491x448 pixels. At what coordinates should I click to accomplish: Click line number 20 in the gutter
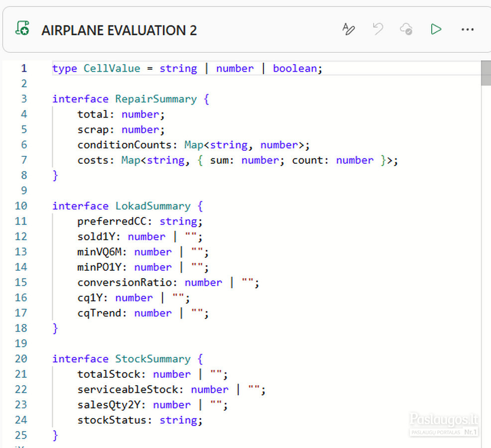click(21, 358)
